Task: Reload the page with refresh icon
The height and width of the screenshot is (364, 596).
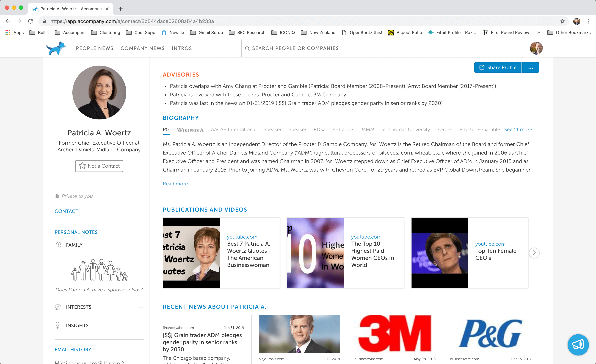Action: [x=31, y=21]
